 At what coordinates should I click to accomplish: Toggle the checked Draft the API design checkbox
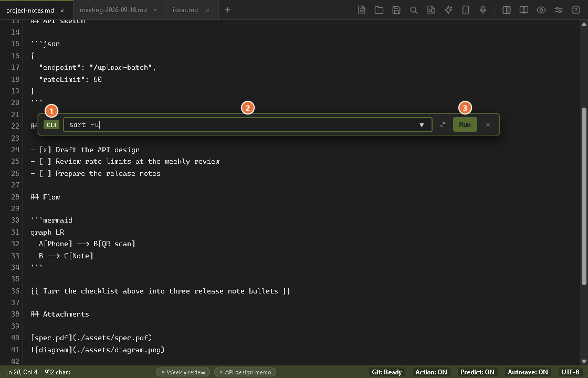(45, 150)
